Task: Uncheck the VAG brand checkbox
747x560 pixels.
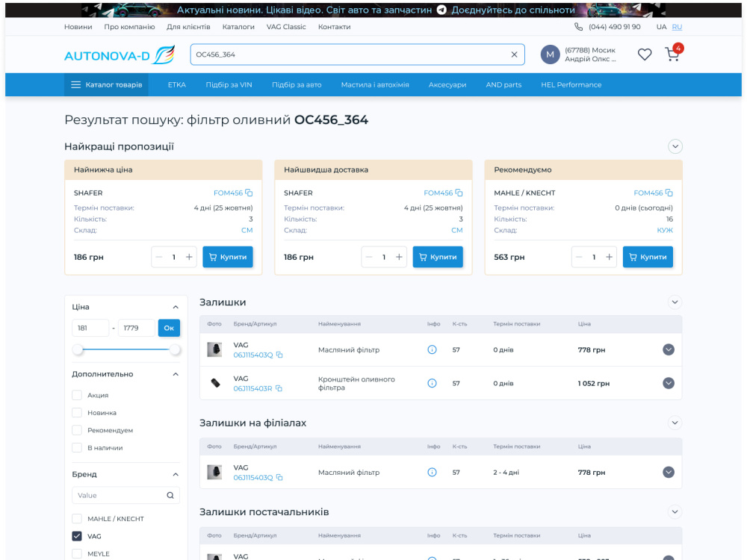Action: (x=77, y=536)
